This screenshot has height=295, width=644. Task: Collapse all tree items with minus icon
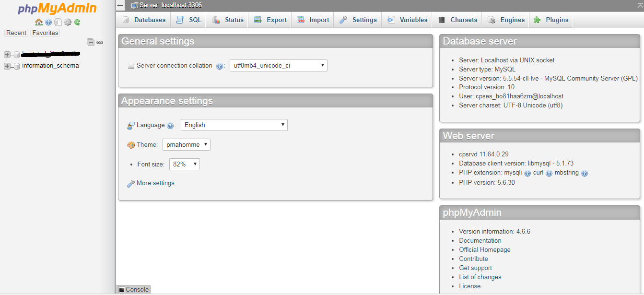click(x=91, y=42)
